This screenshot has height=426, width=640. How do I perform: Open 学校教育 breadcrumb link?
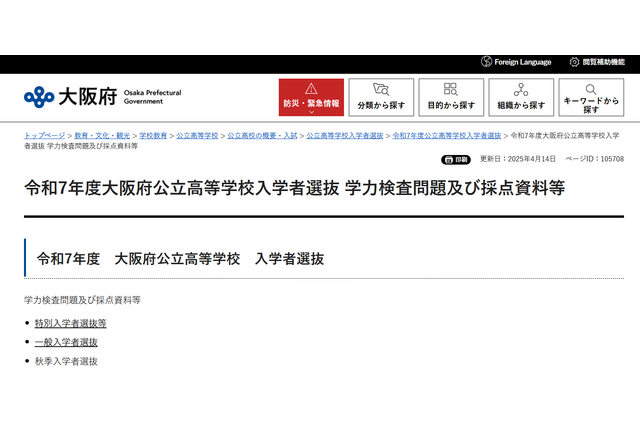click(153, 135)
